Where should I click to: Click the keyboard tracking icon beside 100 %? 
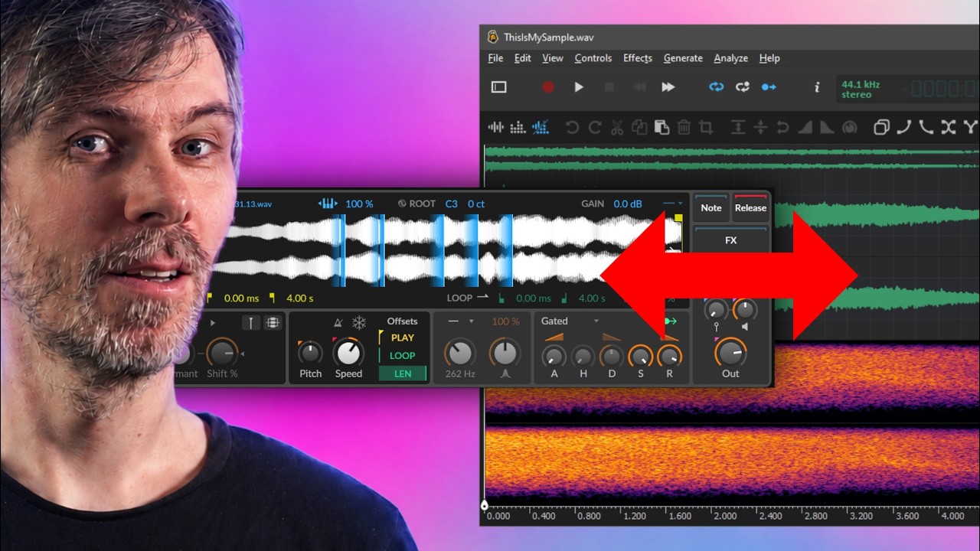tap(328, 204)
